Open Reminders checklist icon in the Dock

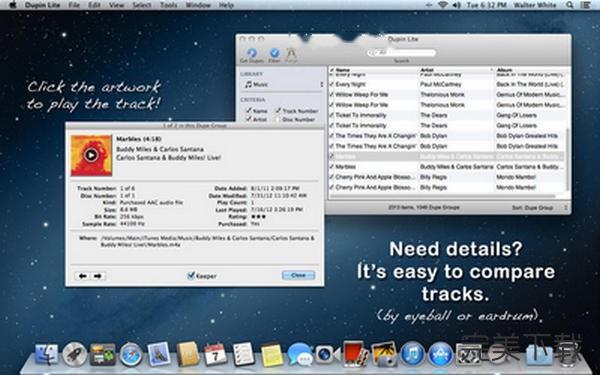243,354
